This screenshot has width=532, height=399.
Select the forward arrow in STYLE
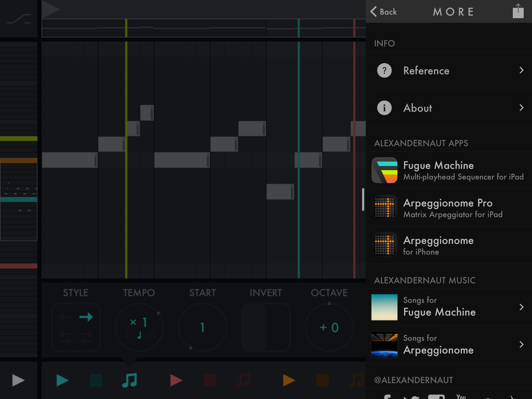[x=86, y=317]
